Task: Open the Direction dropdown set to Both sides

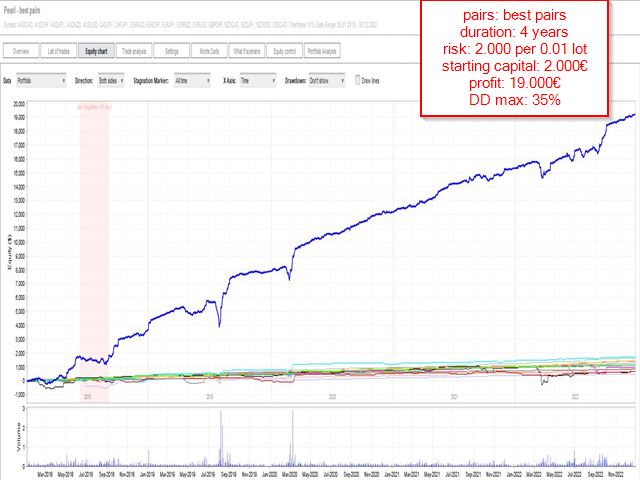Action: coord(111,81)
